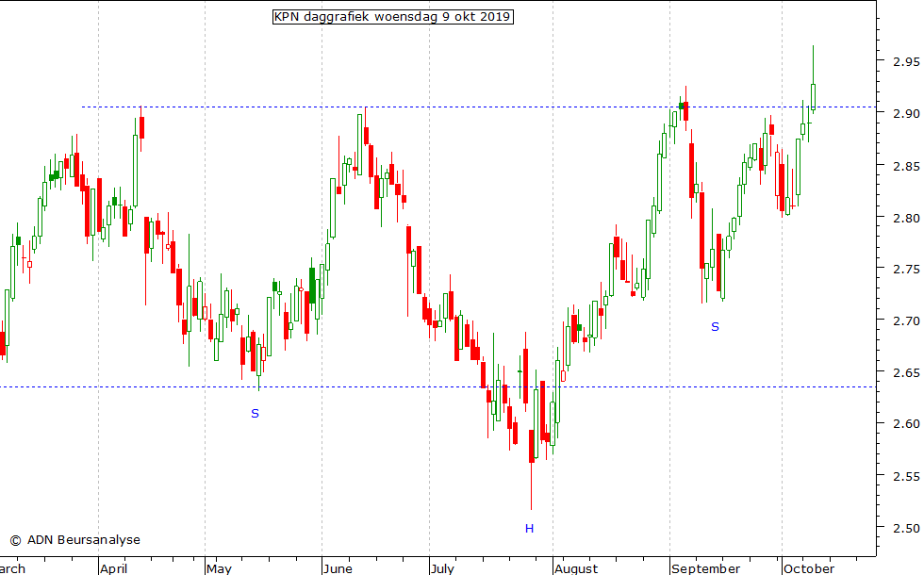Viewport: 924px width, 575px height.
Task: Select the 2.95 price axis label
Action: point(906,62)
